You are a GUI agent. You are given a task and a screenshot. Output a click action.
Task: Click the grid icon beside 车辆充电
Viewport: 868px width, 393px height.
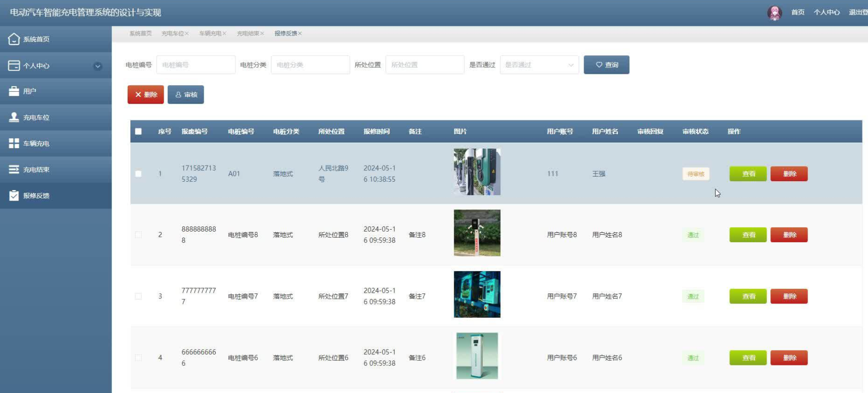pyautogui.click(x=14, y=143)
